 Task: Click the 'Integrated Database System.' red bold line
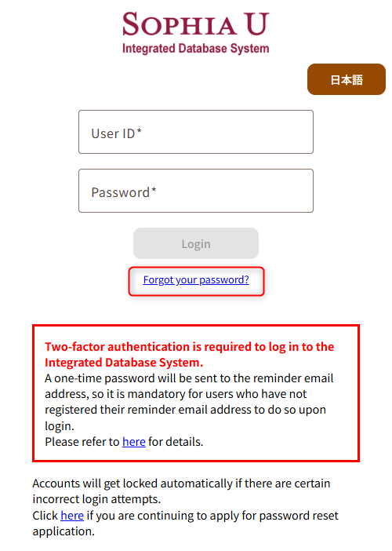coord(124,363)
